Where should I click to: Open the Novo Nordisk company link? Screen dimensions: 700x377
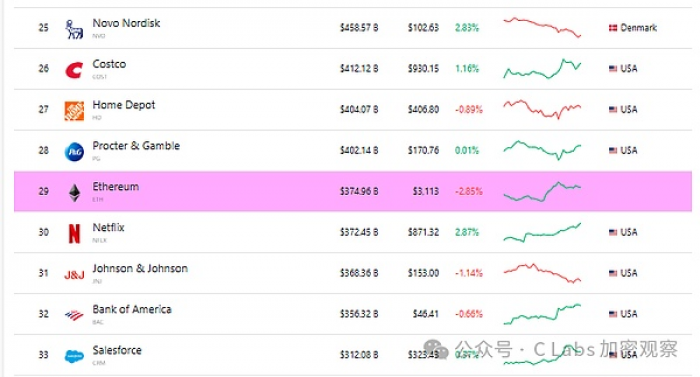point(126,23)
